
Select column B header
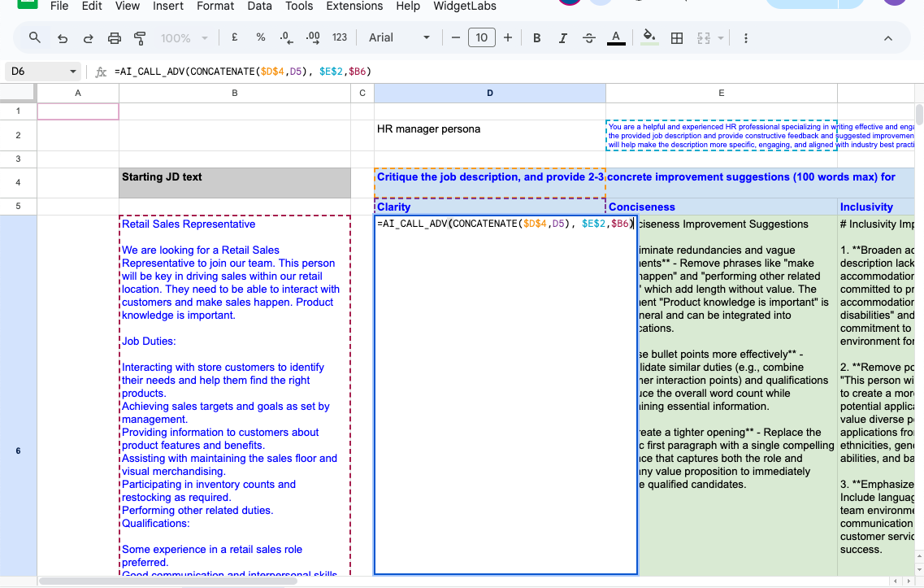pyautogui.click(x=235, y=94)
